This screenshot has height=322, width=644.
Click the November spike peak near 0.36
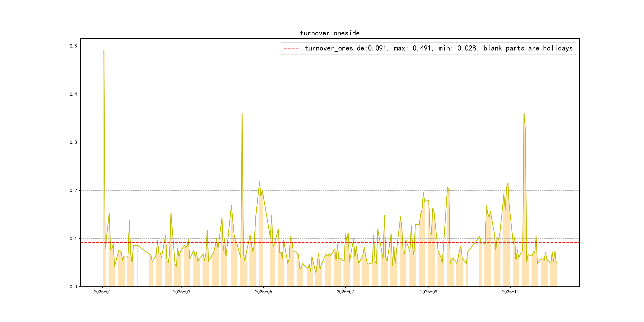pyautogui.click(x=524, y=113)
